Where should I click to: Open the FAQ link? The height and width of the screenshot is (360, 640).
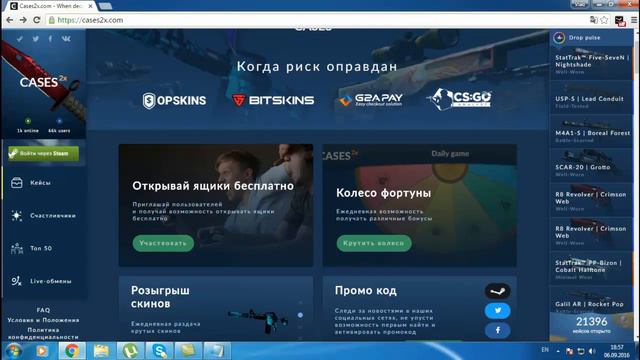click(x=43, y=310)
